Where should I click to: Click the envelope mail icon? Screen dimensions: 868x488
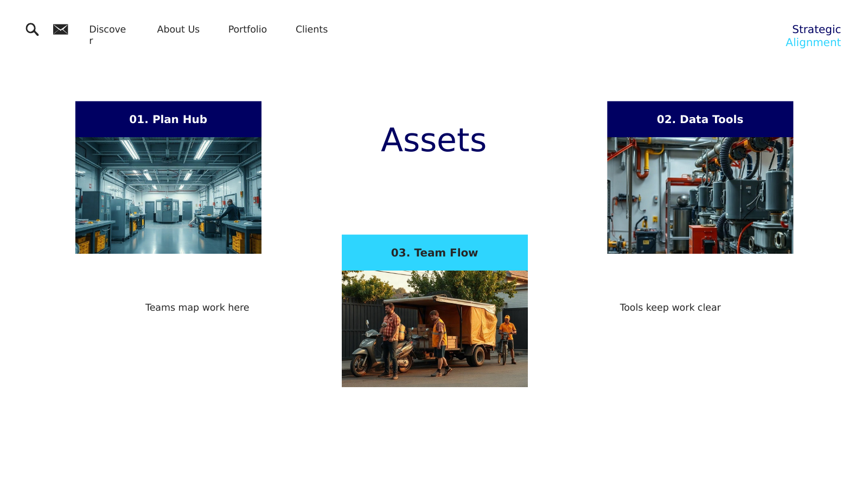pos(61,29)
